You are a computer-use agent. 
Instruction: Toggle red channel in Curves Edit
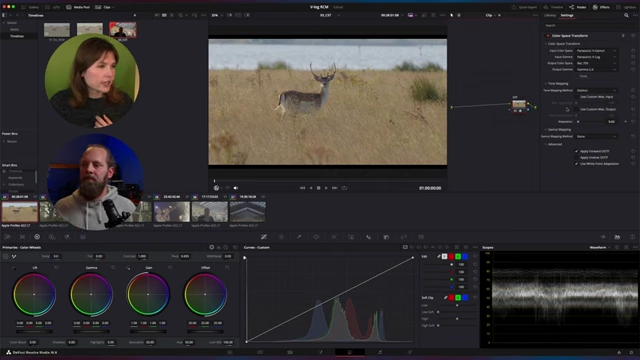pyautogui.click(x=451, y=256)
